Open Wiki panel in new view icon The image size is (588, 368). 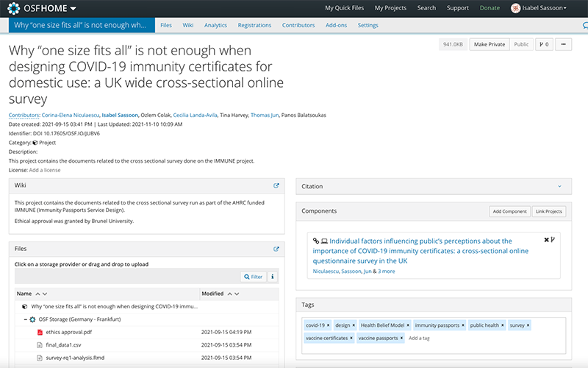click(276, 185)
